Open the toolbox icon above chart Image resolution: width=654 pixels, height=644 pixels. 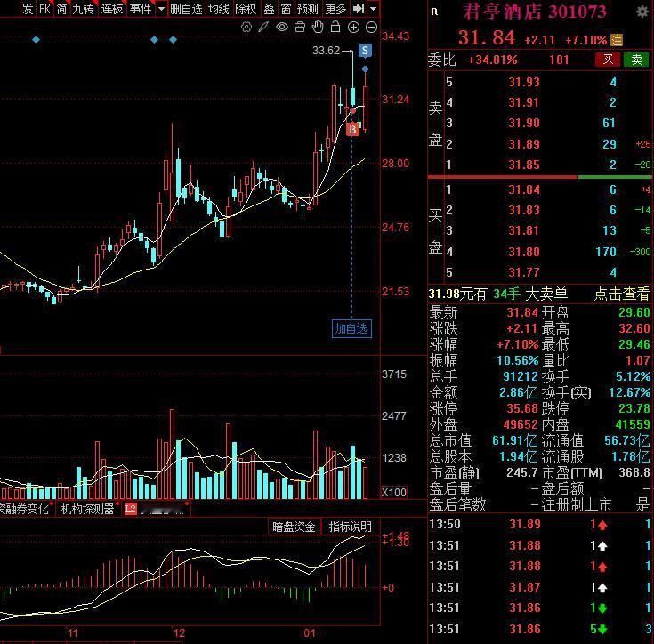pyautogui.click(x=300, y=28)
